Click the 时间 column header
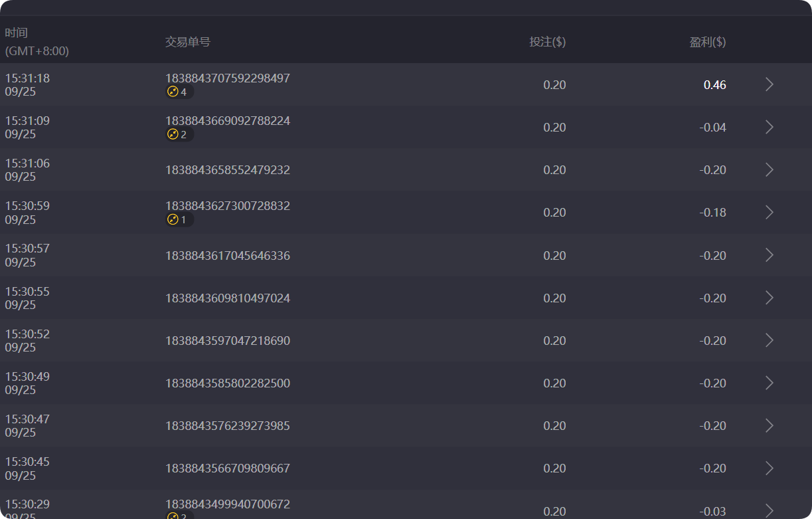 [x=15, y=32]
